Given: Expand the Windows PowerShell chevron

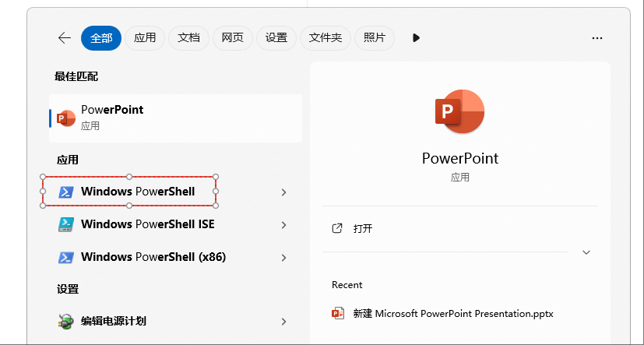Looking at the screenshot, I should click(x=283, y=192).
